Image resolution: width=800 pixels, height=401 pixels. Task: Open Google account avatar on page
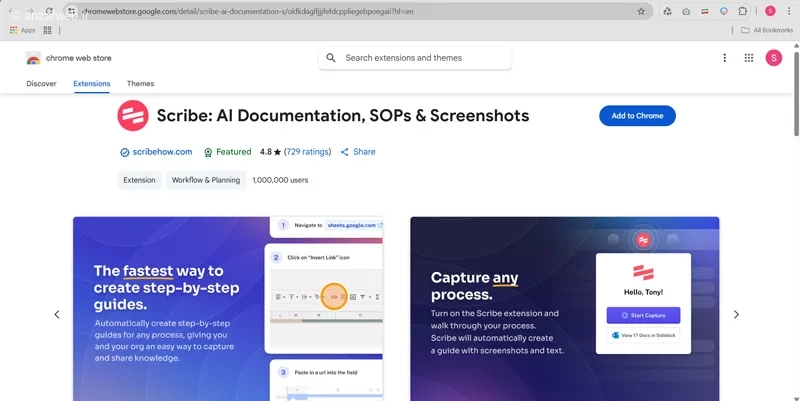(x=773, y=58)
